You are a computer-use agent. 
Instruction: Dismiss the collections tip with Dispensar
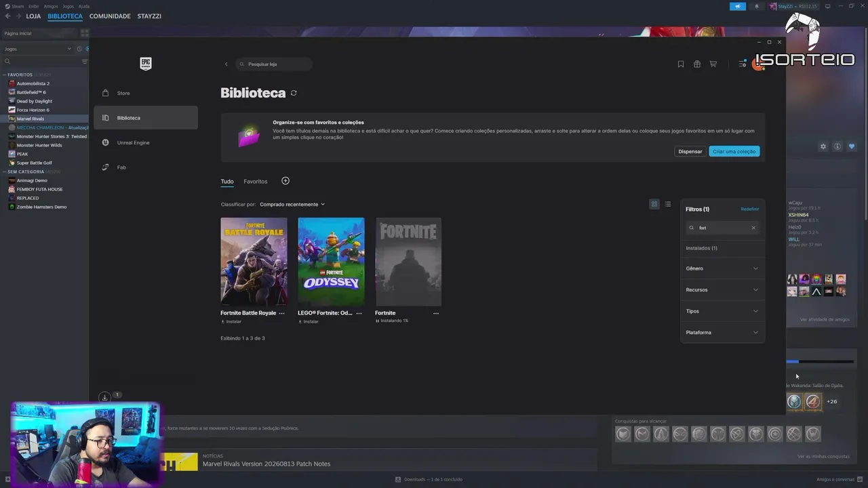pos(690,151)
